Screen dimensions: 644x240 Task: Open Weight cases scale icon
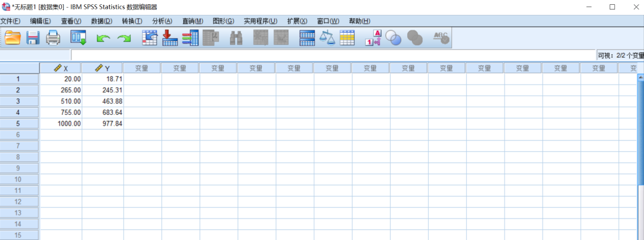click(x=327, y=38)
